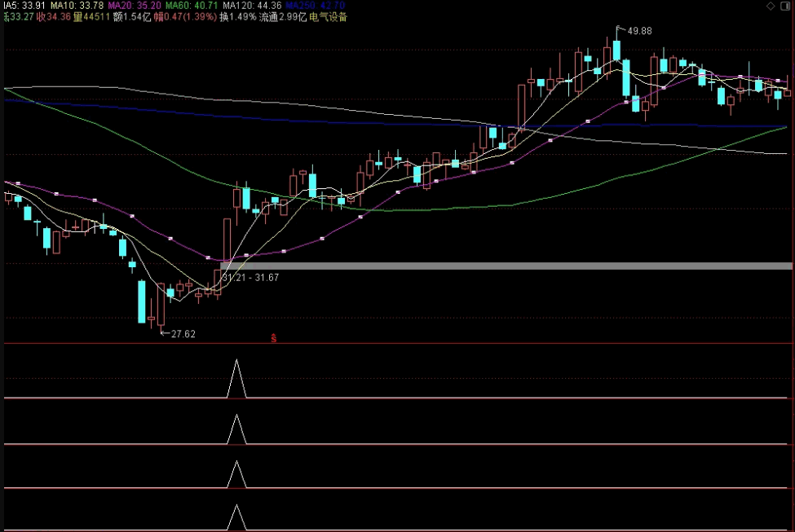Click the 收34.36 closing price text
This screenshot has width=795, height=532.
pyautogui.click(x=54, y=17)
